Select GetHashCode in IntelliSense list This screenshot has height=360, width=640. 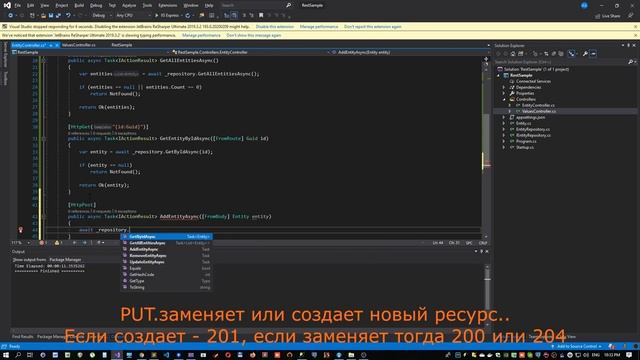pos(167,275)
